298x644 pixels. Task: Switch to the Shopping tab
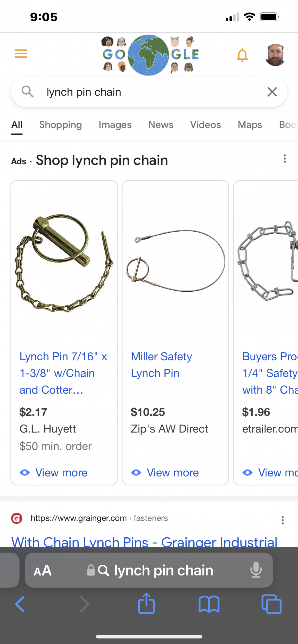[x=61, y=125]
